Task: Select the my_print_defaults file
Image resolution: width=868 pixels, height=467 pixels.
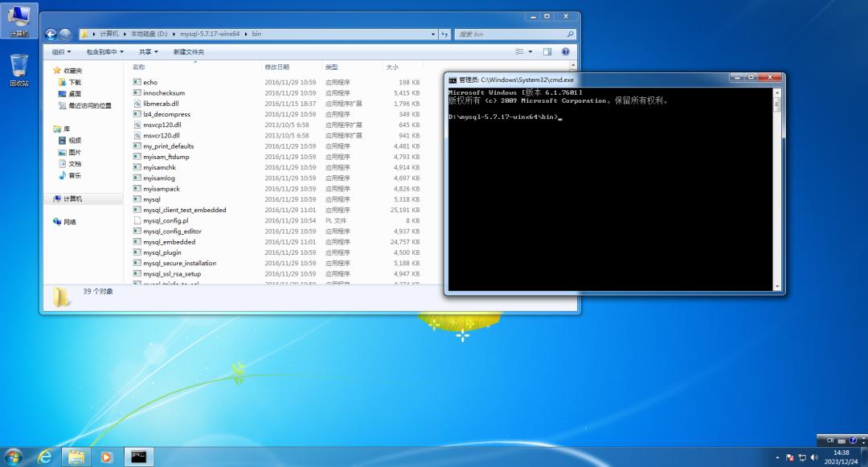Action: [168, 146]
